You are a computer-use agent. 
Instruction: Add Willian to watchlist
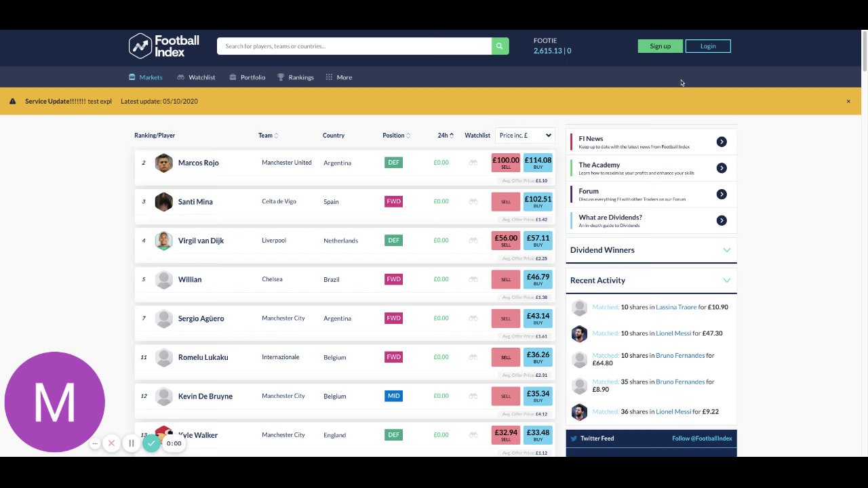click(x=473, y=279)
